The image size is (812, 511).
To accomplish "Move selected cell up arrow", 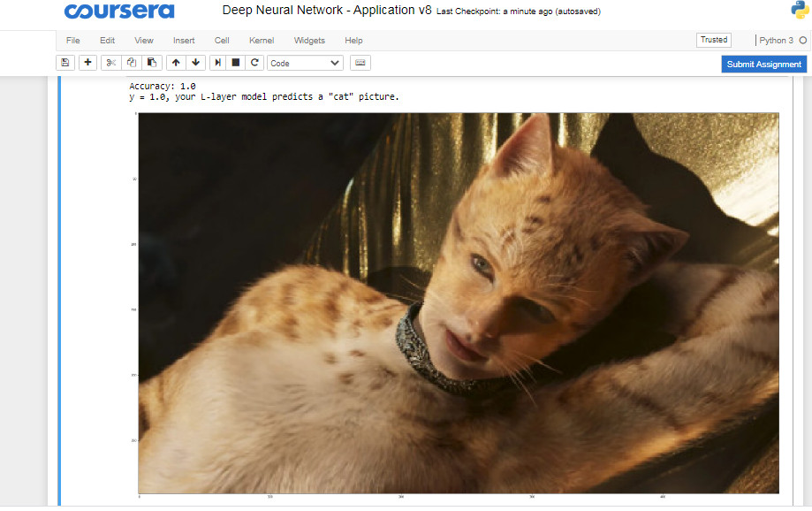I will (176, 63).
